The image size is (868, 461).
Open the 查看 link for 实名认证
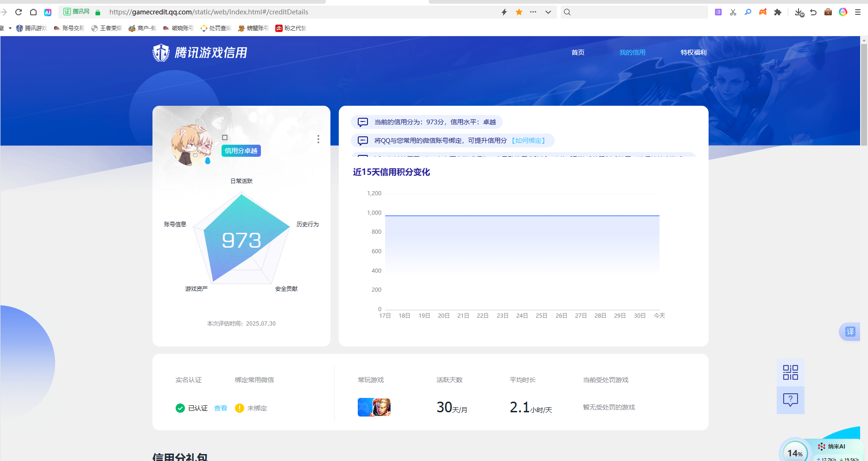(221, 408)
